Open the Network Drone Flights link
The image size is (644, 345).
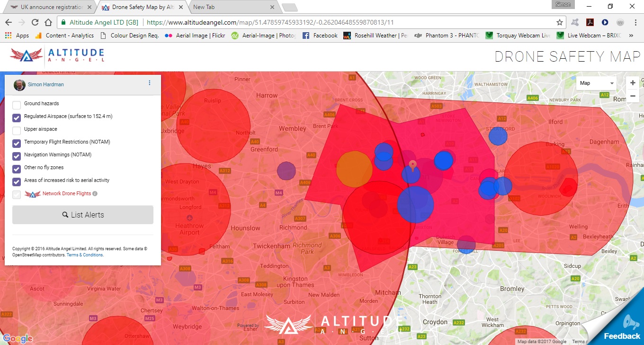pos(66,194)
